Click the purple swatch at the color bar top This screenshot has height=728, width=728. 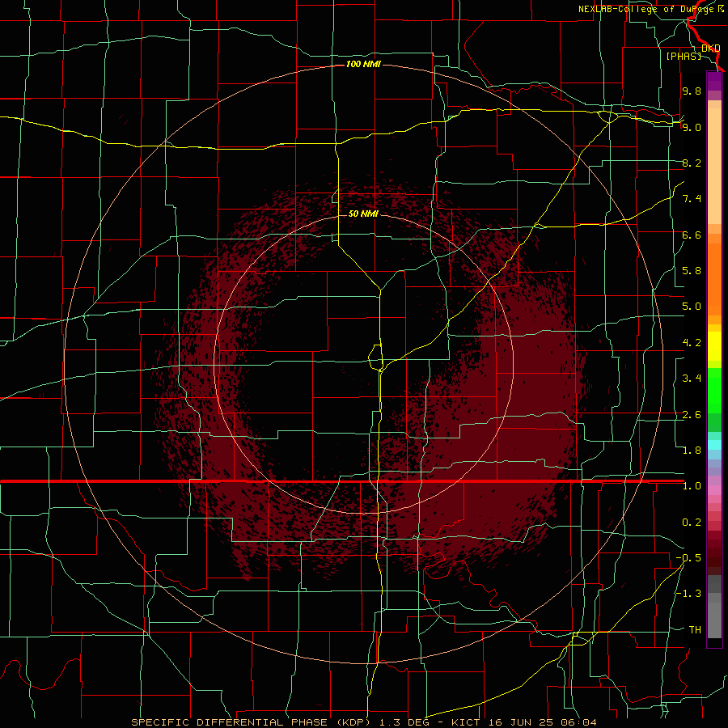714,81
